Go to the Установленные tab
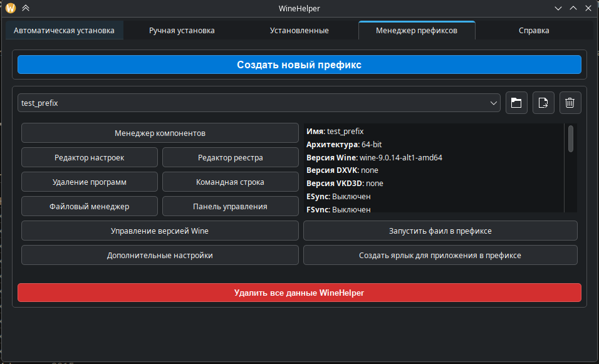Screen dimensions: 599x364 [299, 30]
